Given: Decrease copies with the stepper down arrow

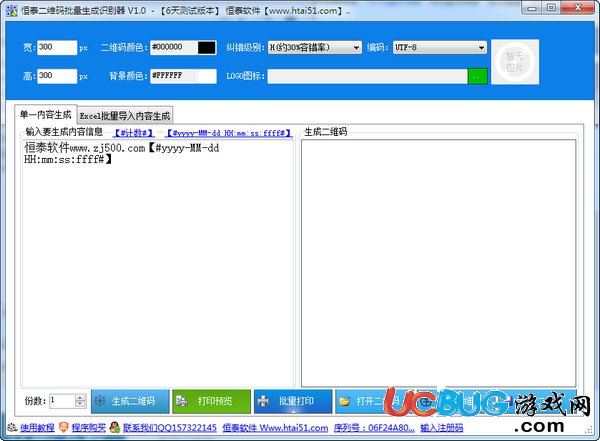Looking at the screenshot, I should pyautogui.click(x=80, y=404).
